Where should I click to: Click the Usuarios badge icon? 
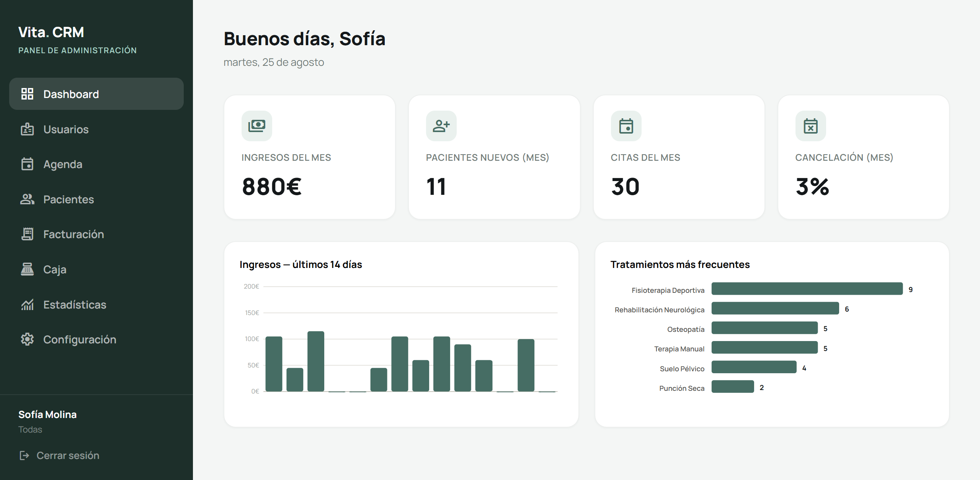pyautogui.click(x=27, y=129)
